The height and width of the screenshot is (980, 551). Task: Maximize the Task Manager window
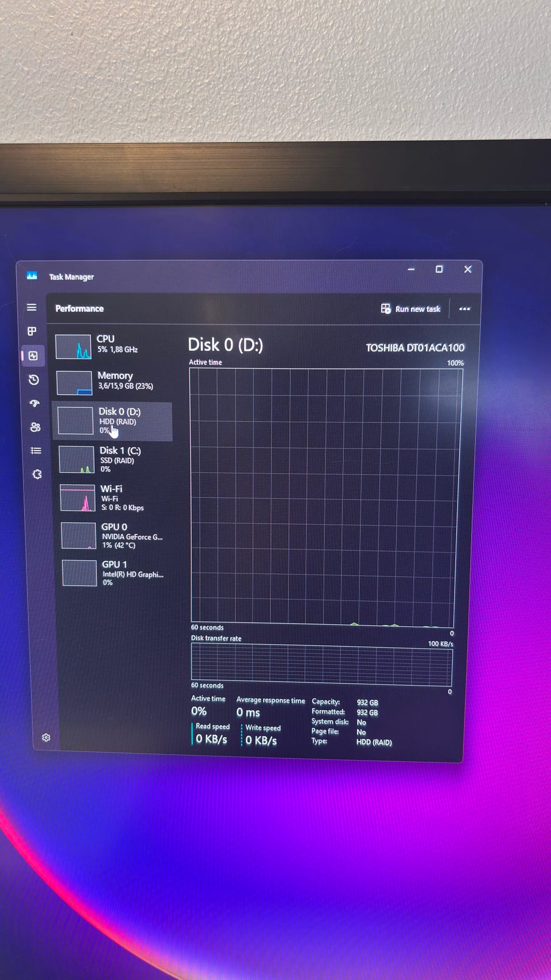point(439,269)
